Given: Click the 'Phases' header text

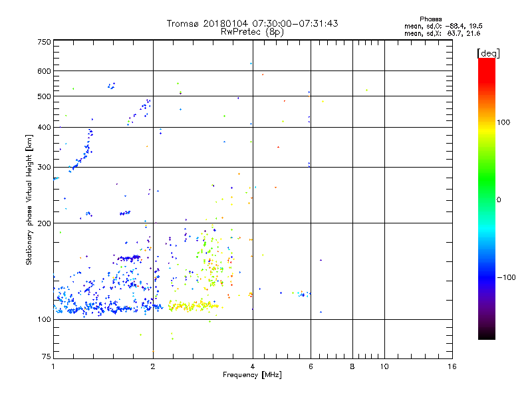Looking at the screenshot, I should coord(430,19).
